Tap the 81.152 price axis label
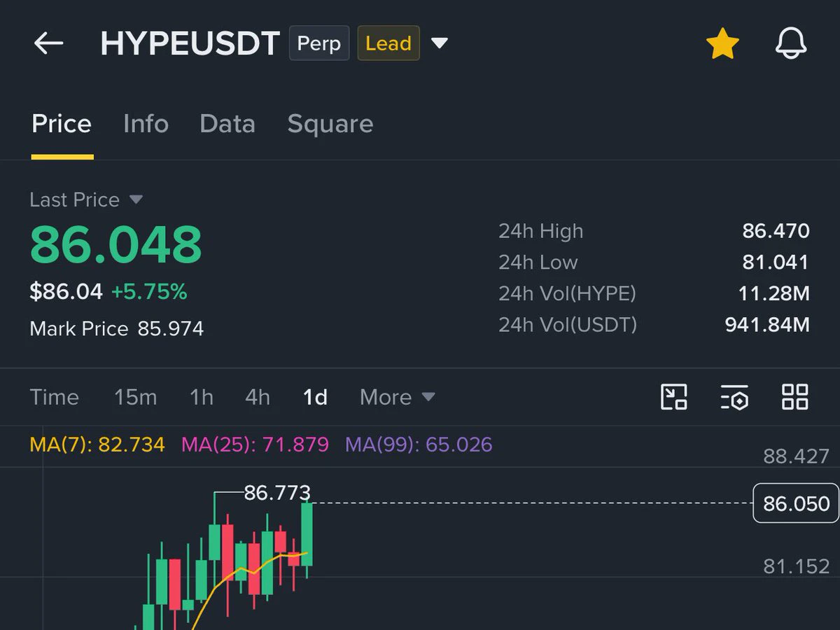This screenshot has height=630, width=840. coord(796,566)
